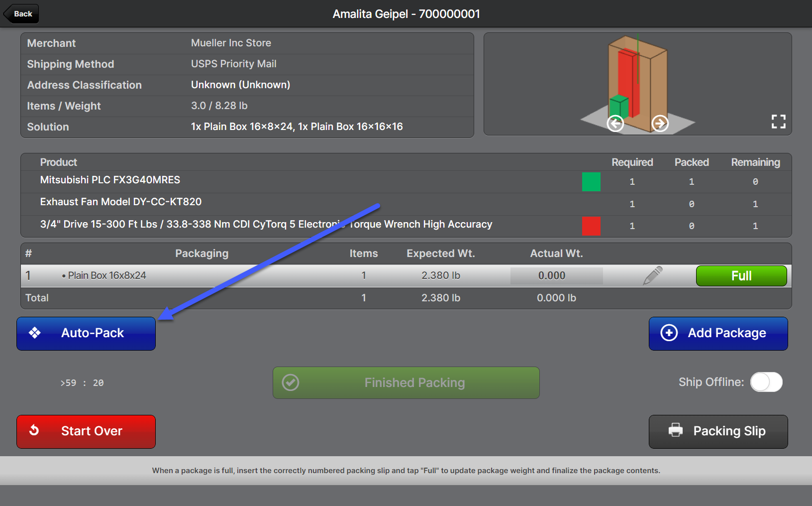
Task: Go Back to previous screen
Action: click(22, 14)
